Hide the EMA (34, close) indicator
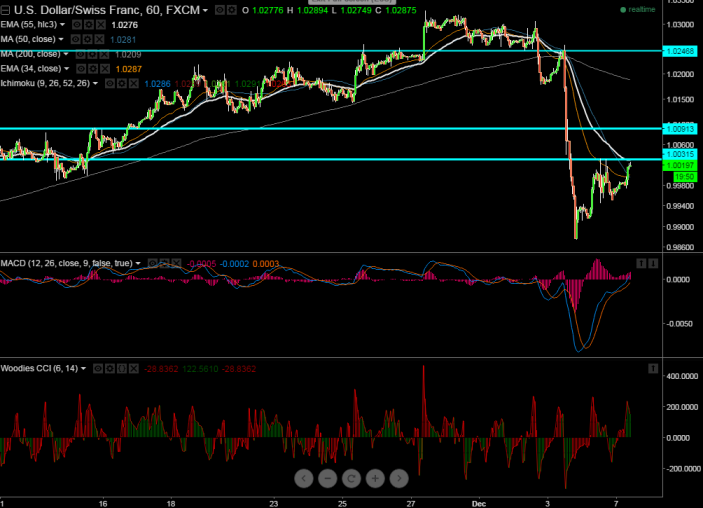Viewport: 703px width, 508px height. tap(81, 69)
